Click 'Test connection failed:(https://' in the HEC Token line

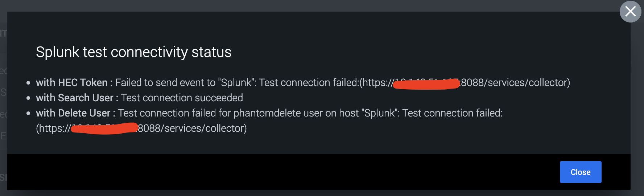click(326, 83)
